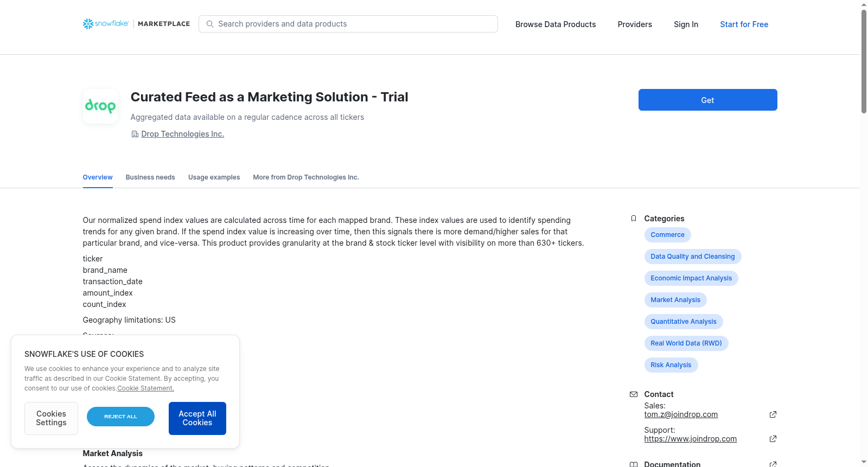Open Cookies Settings
The width and height of the screenshot is (868, 467).
(x=51, y=418)
